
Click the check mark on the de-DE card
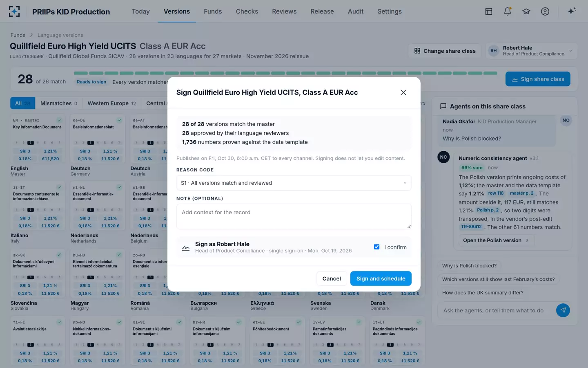(119, 120)
